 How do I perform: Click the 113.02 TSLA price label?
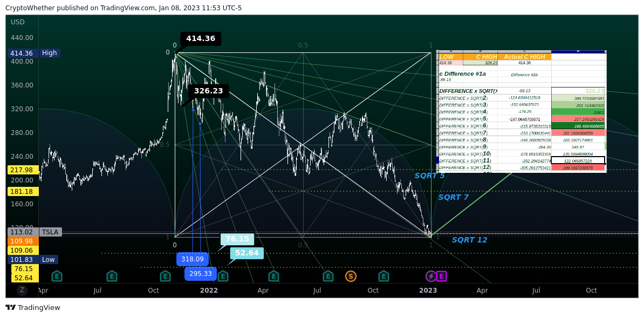(35, 232)
